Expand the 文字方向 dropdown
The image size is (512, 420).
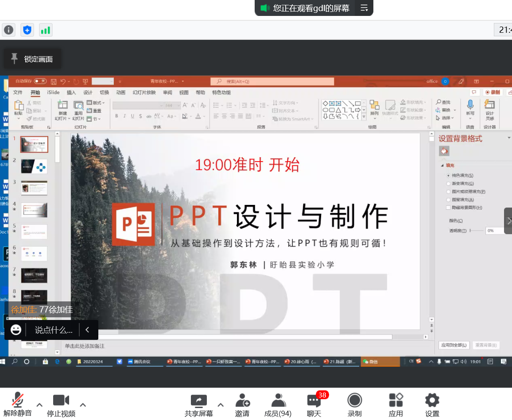coord(286,103)
